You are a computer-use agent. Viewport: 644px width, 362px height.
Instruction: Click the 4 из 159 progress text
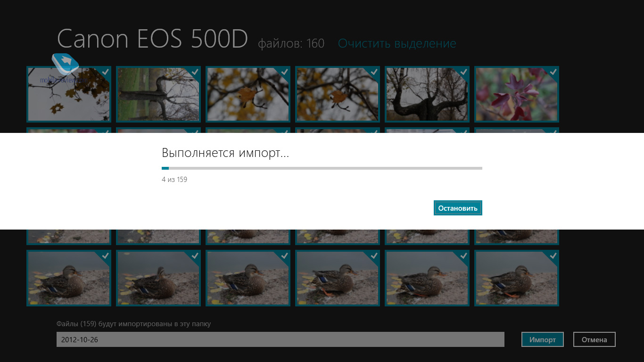click(174, 180)
